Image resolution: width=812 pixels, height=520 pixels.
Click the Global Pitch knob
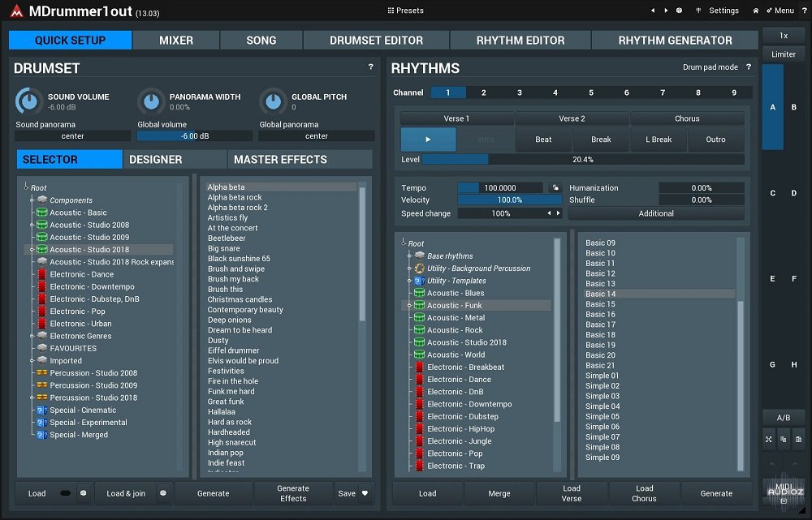coord(273,101)
